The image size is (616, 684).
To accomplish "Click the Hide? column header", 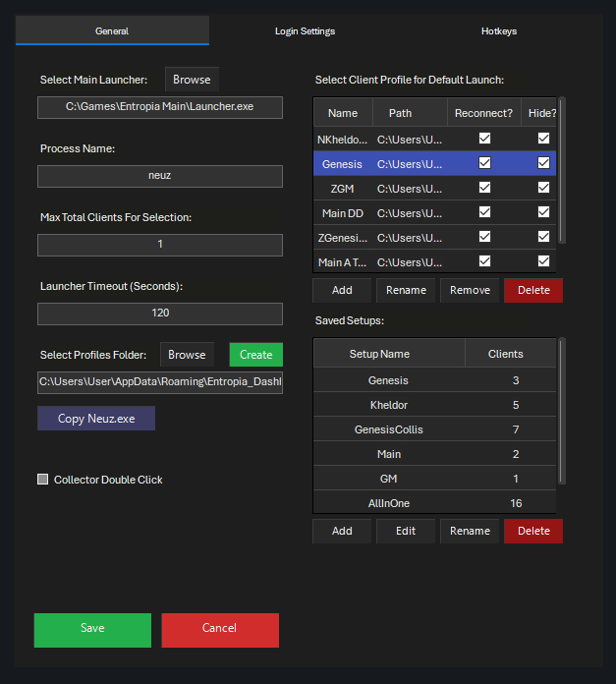I will [x=539, y=113].
